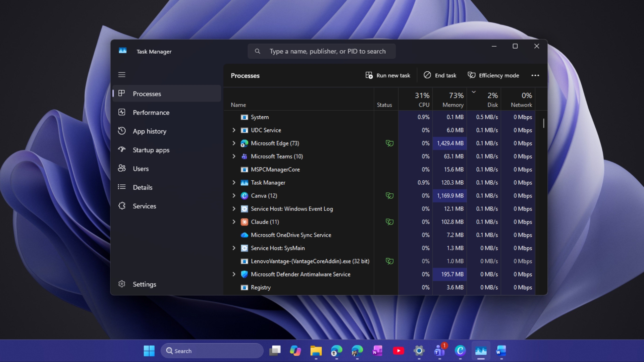Expand Microsoft Defender Antimalware Service
This screenshot has height=362, width=644.
click(234, 274)
